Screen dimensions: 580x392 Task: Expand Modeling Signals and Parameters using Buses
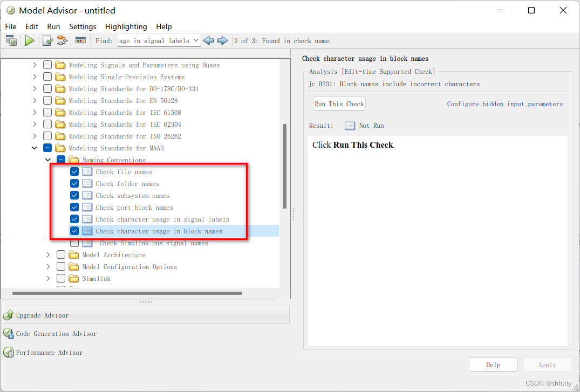(35, 65)
